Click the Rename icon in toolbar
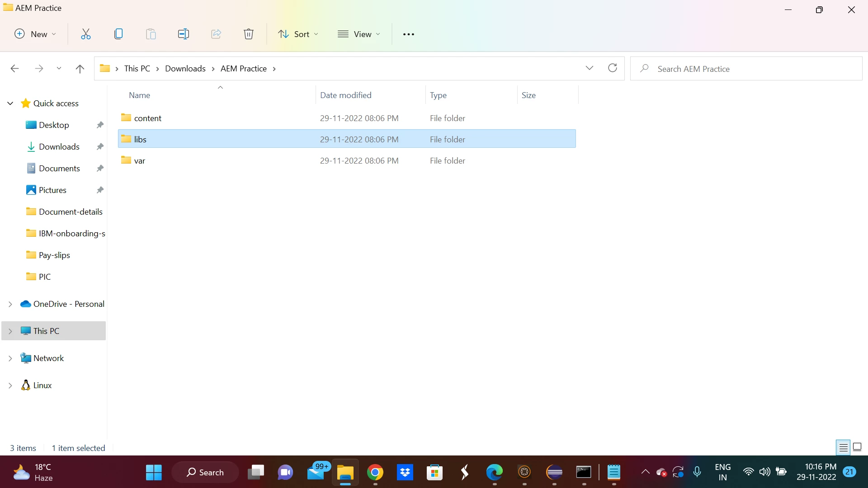 (x=183, y=34)
